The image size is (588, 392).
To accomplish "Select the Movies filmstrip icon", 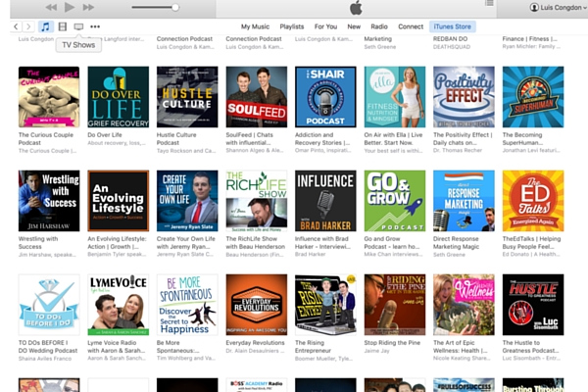I will point(63,26).
